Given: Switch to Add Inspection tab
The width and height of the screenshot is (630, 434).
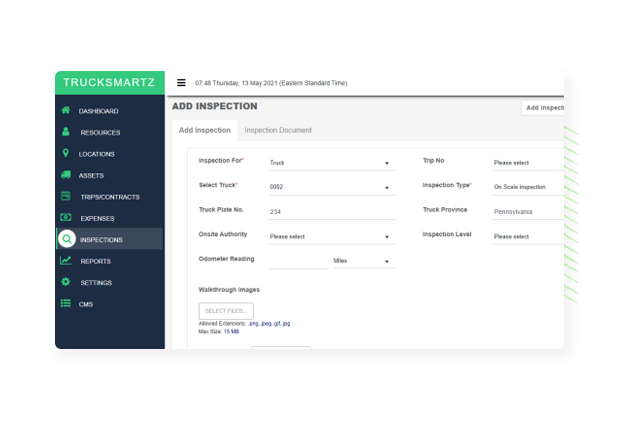Looking at the screenshot, I should coord(205,130).
